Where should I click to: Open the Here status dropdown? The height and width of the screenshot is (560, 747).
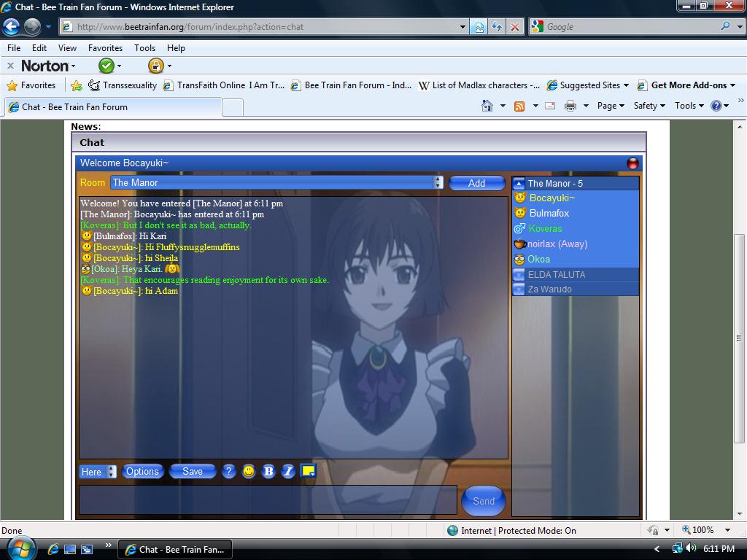[x=98, y=472]
